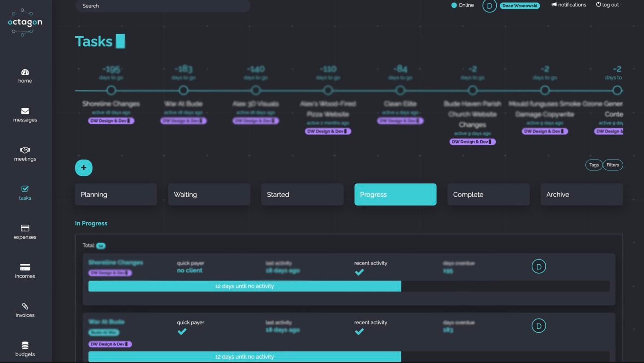Open Shoreline Changes task title in list
The image size is (644, 363).
(x=116, y=263)
